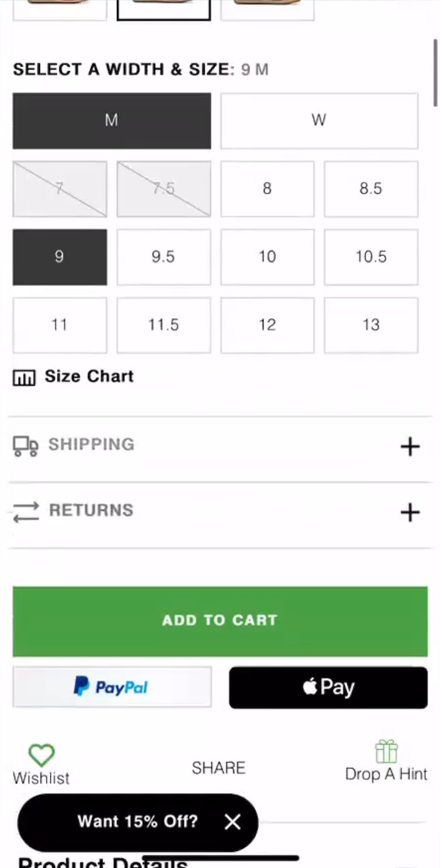Choose size 13
Viewport: 440px width, 868px height.
(371, 325)
